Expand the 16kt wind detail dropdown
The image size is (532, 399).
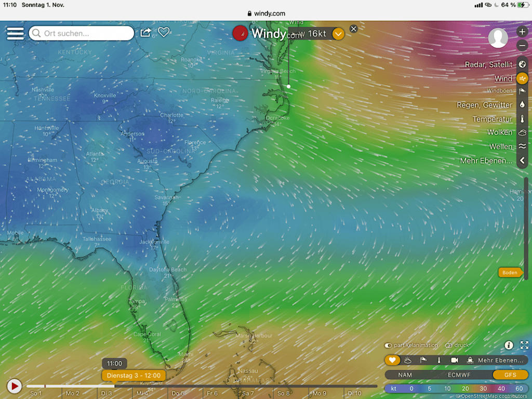[338, 34]
